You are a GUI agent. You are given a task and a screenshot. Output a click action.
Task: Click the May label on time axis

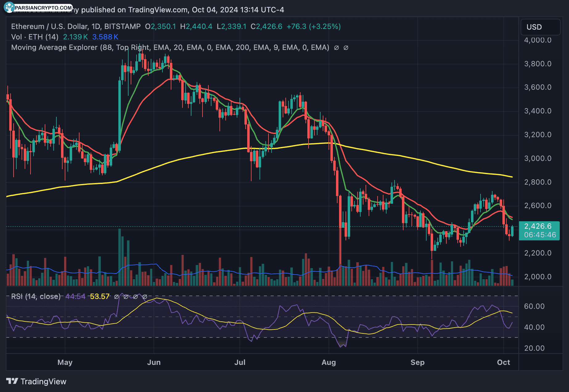(x=65, y=362)
